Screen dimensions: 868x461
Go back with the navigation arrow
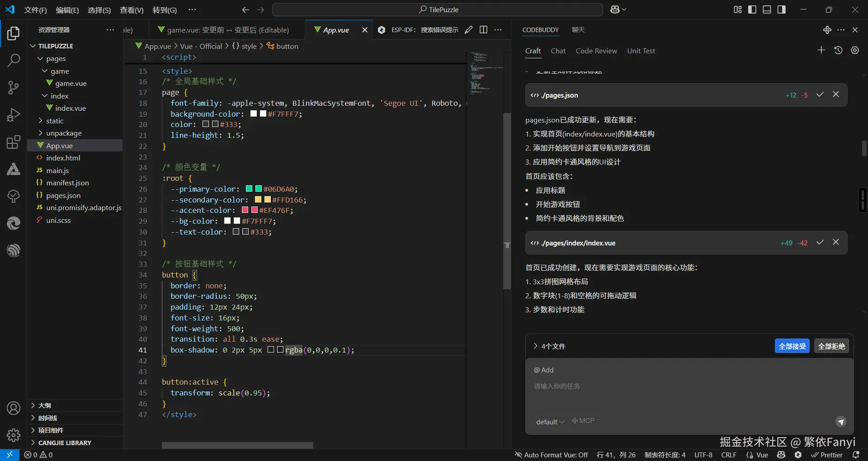[x=245, y=9]
